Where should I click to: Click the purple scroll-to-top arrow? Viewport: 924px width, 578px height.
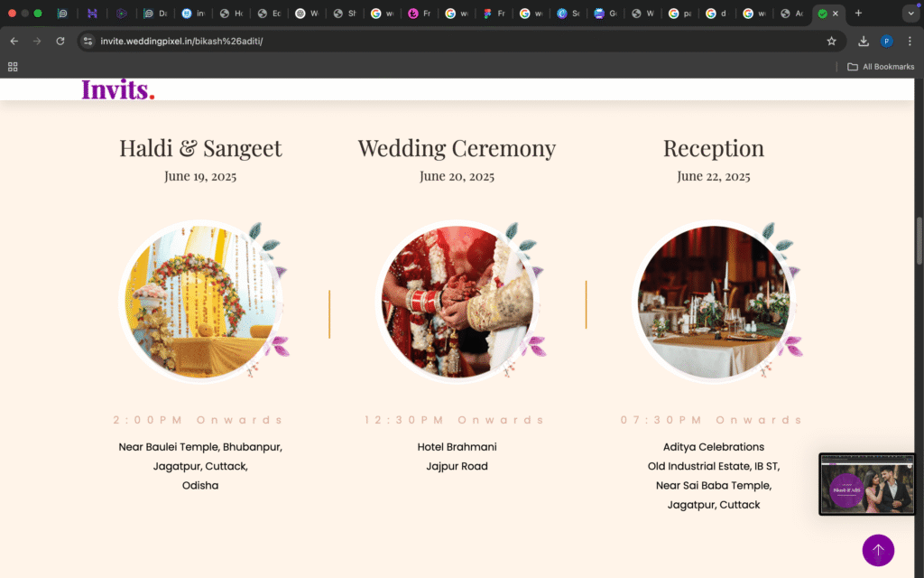[x=878, y=550]
